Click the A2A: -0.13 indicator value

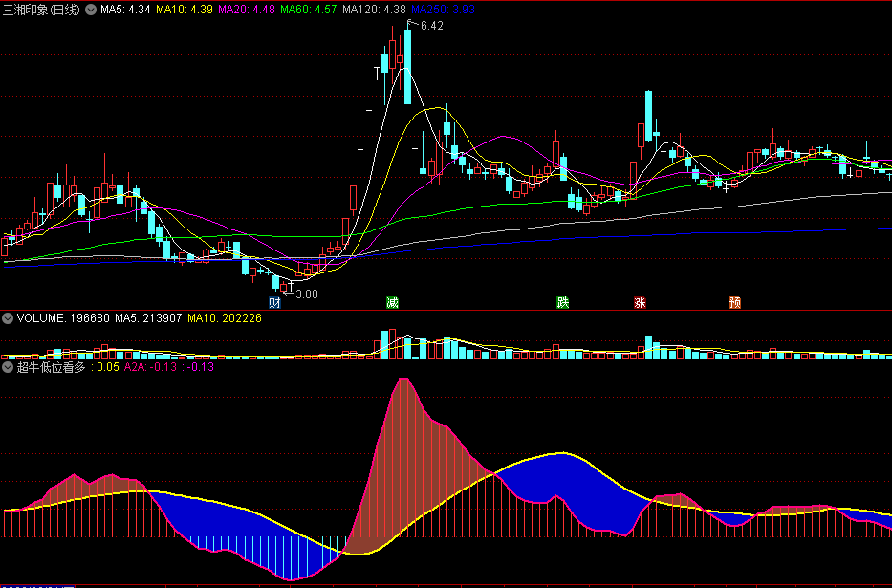(151, 367)
